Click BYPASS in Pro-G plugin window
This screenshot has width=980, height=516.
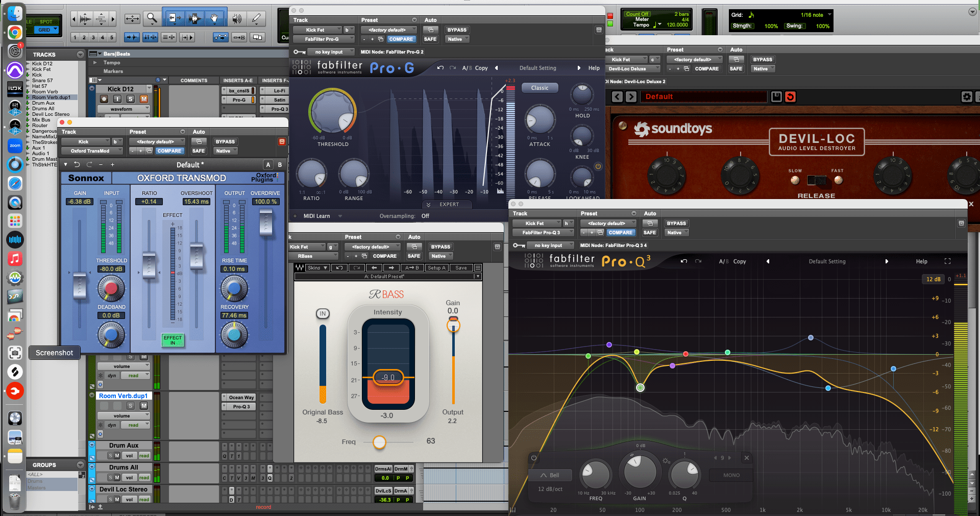(457, 30)
